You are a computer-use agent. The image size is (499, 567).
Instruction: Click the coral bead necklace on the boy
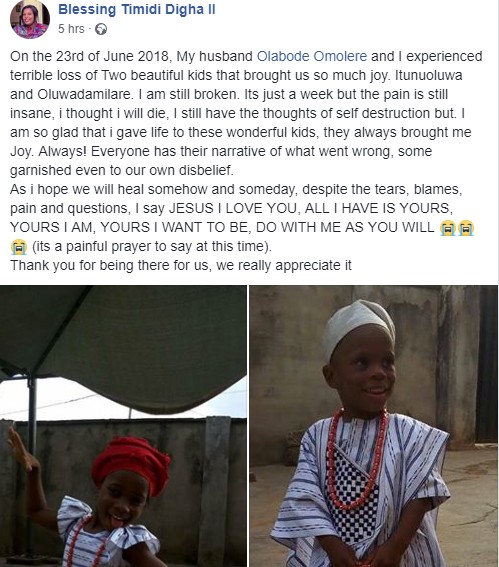pos(356,459)
